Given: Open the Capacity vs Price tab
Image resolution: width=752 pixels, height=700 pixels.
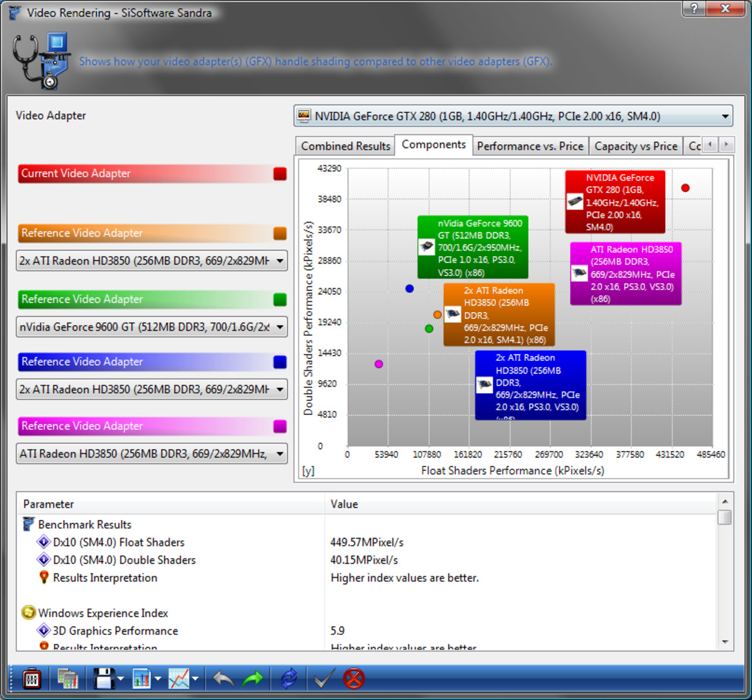Looking at the screenshot, I should [x=636, y=146].
